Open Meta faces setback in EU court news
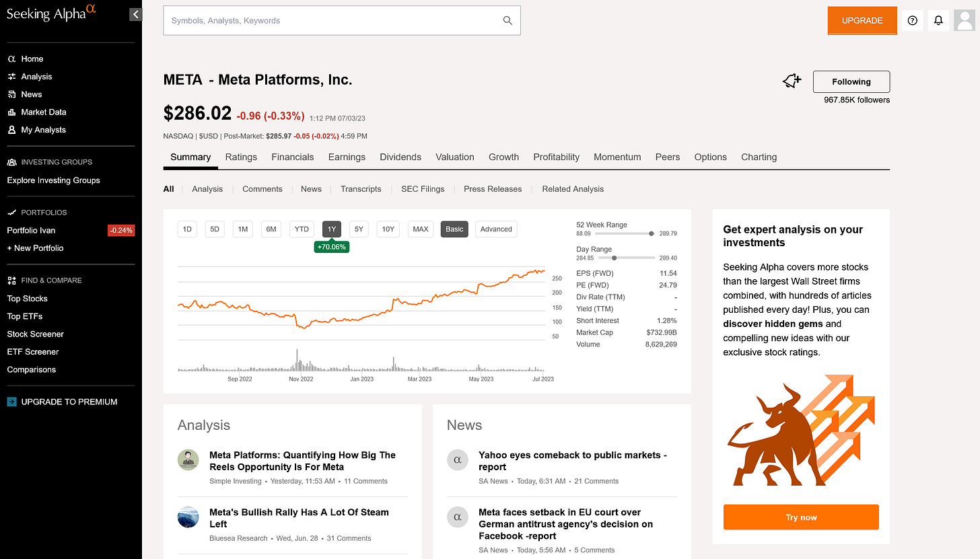This screenshot has width=980, height=559. click(565, 524)
